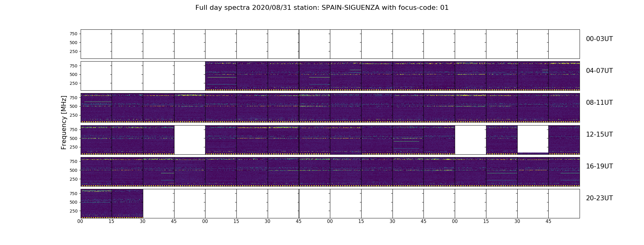The width and height of the screenshot is (644, 245).
Task: Click the last spectrogram segment in the 16-19UT row
Action: pos(564,172)
